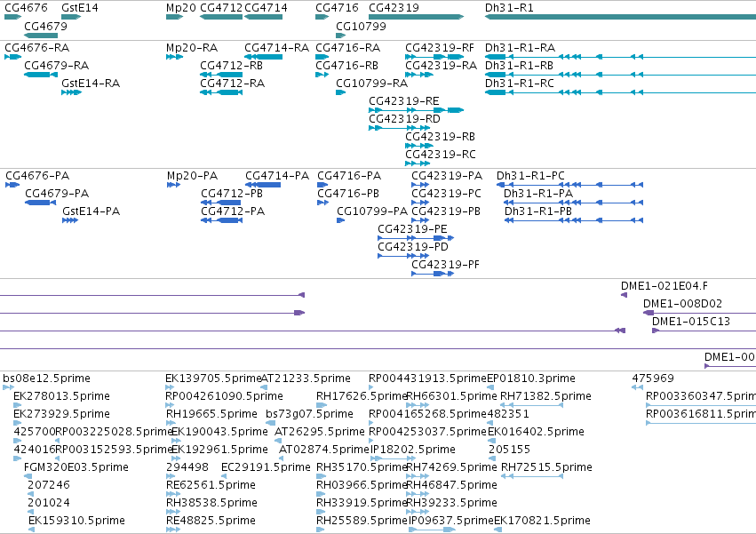Click clone label DME1-008D02
756x534 pixels.
683,304
